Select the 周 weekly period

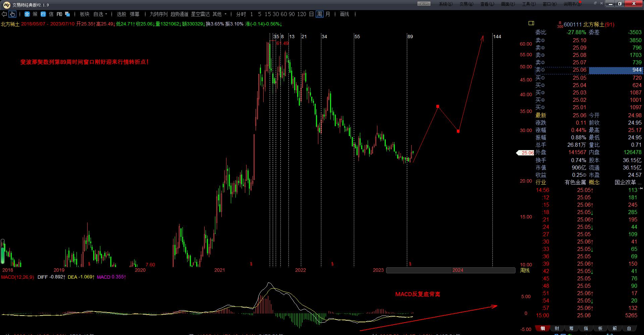point(320,14)
